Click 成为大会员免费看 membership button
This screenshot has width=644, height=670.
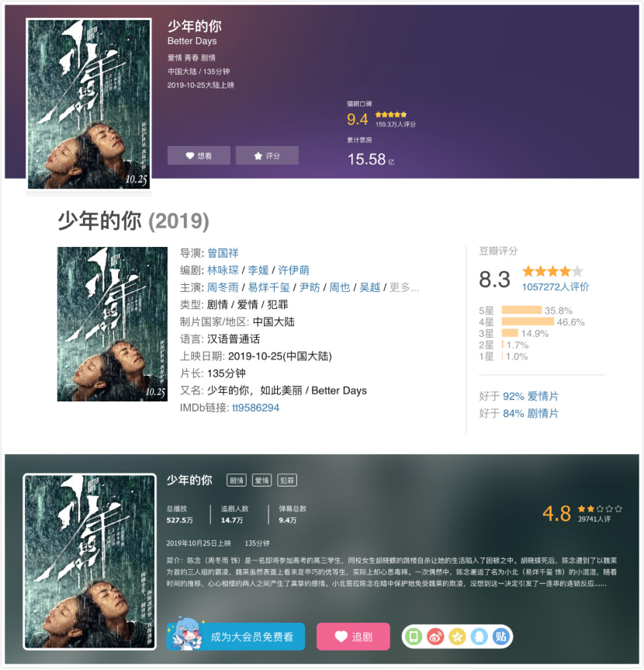[x=236, y=637]
